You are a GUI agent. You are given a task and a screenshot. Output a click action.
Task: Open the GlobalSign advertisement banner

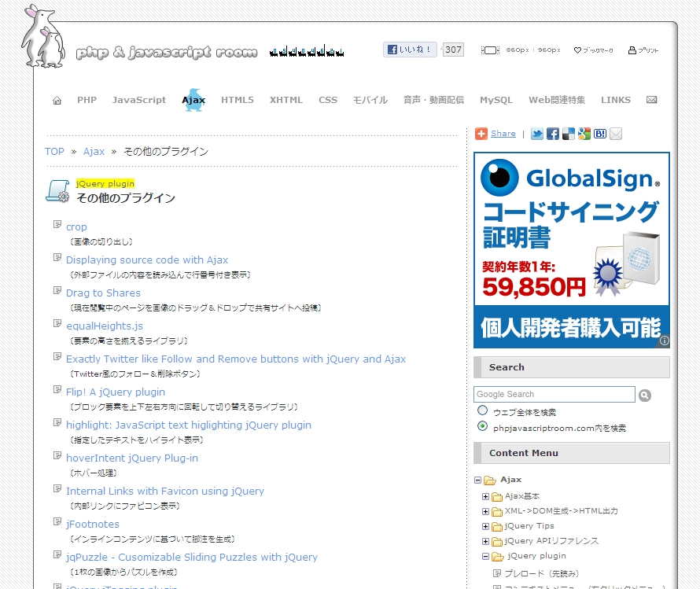pyautogui.click(x=572, y=250)
